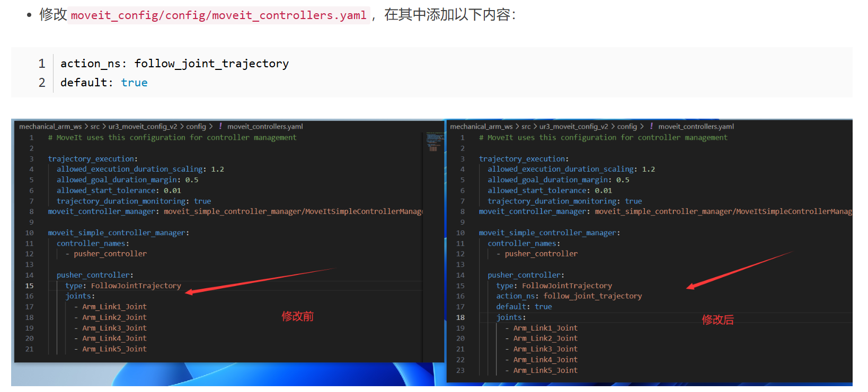Select src breadcrumb in the 修改前 editor

(x=95, y=127)
